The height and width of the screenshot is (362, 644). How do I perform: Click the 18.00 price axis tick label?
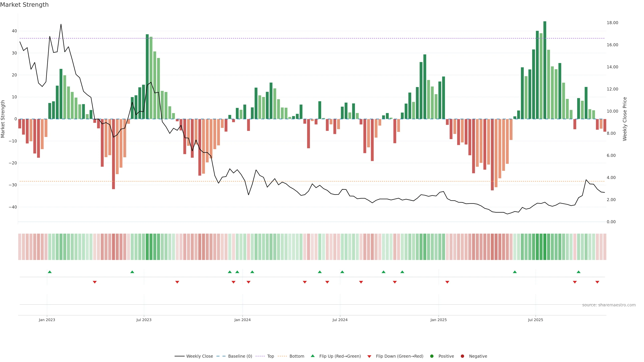pyautogui.click(x=612, y=23)
